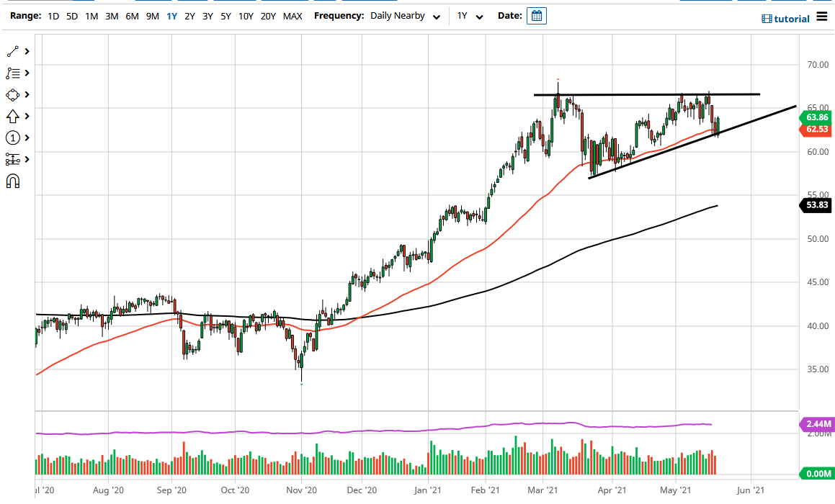The image size is (835, 504).
Task: Click the green 63.86 price flag
Action: tap(816, 117)
